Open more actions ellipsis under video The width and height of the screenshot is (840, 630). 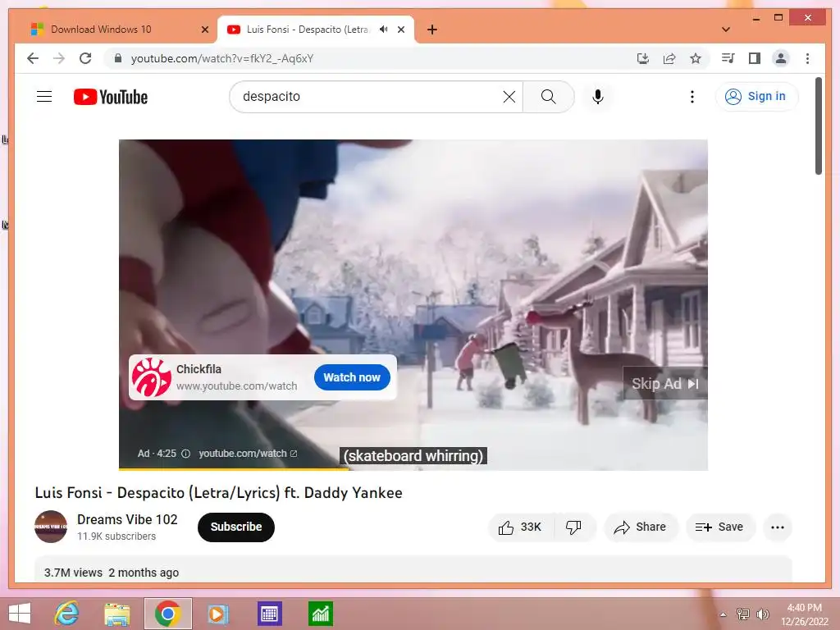(x=778, y=527)
